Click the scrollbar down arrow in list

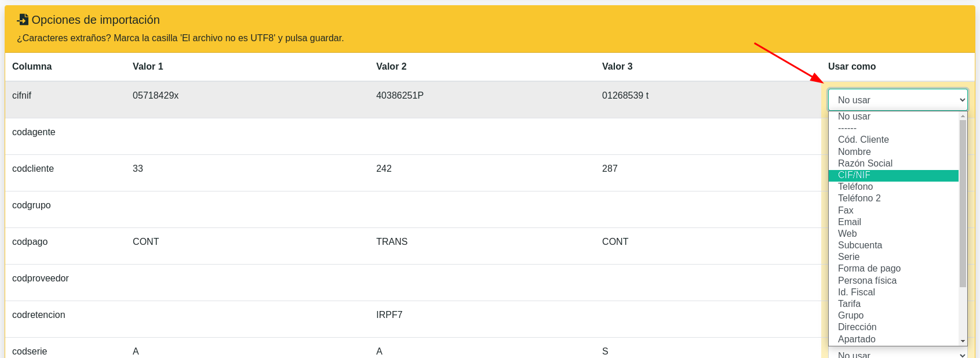(963, 341)
